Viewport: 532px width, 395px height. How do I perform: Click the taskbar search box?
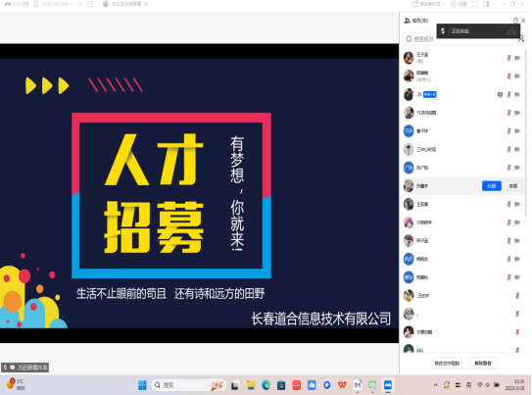coord(188,385)
